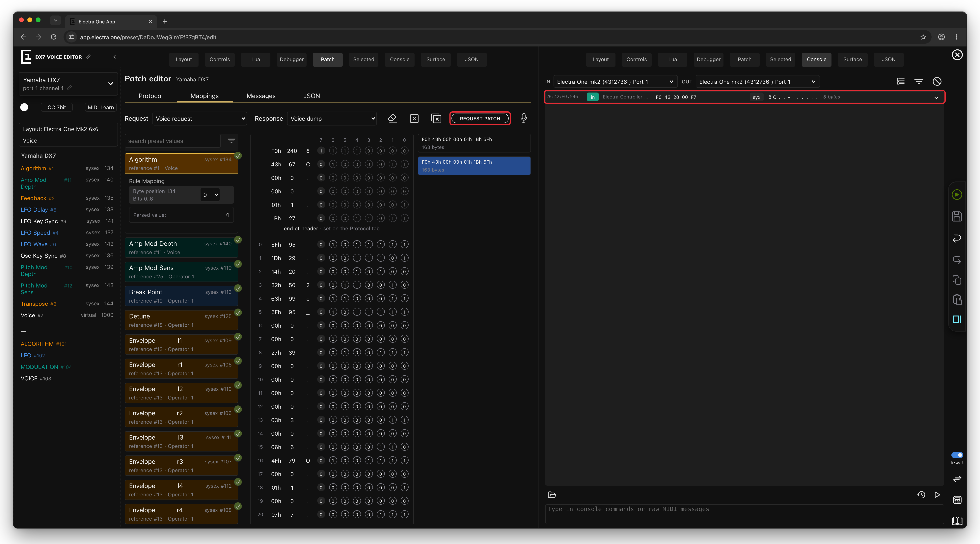Close the right panel with circled X
Image resolution: width=980 pixels, height=544 pixels.
[x=957, y=55]
